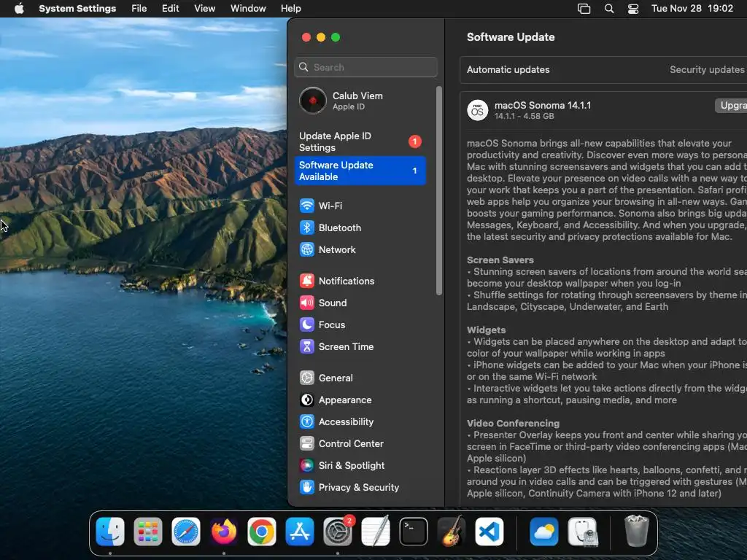This screenshot has height=560, width=747.
Task: Select Siri & Spotlight icon
Action: (307, 466)
